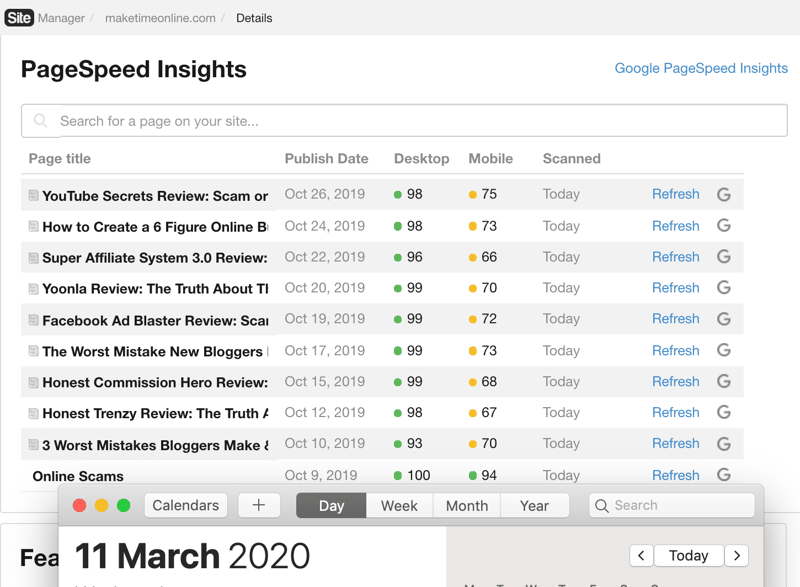This screenshot has height=587, width=800.
Task: Focus the 'Search for a page on your site' field
Action: pyautogui.click(x=404, y=121)
